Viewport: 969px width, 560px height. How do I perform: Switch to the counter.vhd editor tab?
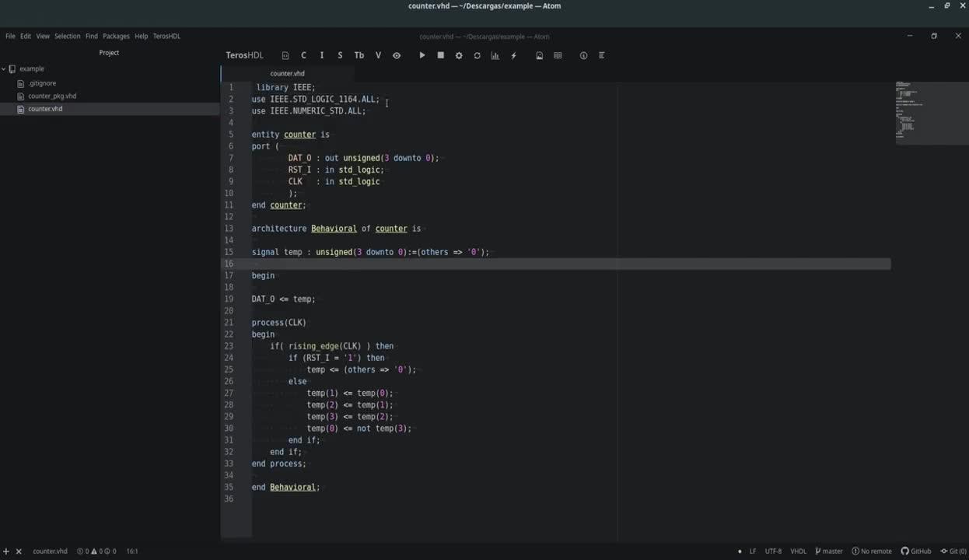(x=287, y=73)
